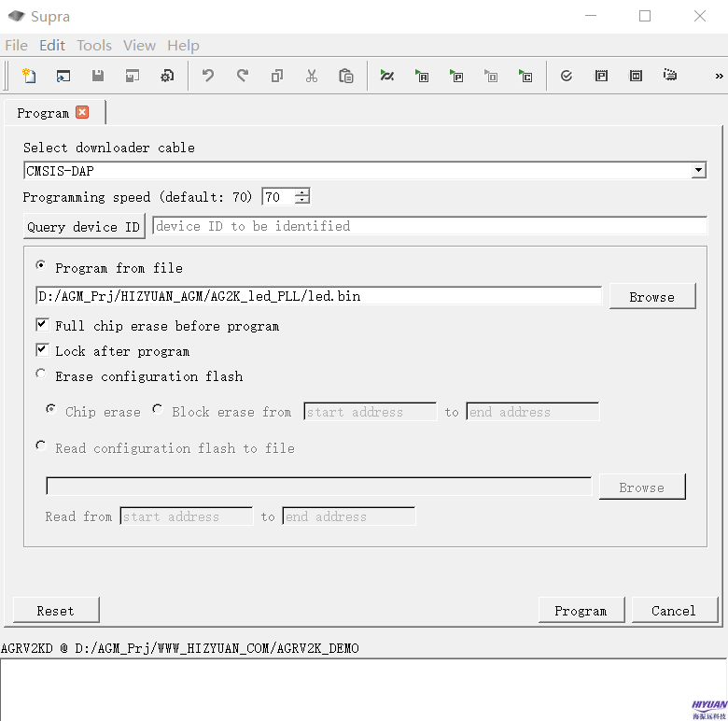Click the Save as toolbar icon

point(133,76)
